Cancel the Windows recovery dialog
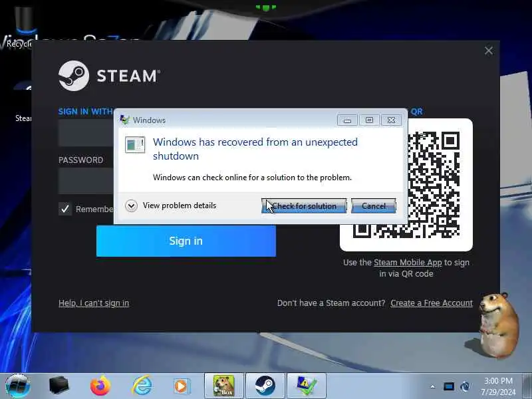The height and width of the screenshot is (399, 532). coord(374,206)
